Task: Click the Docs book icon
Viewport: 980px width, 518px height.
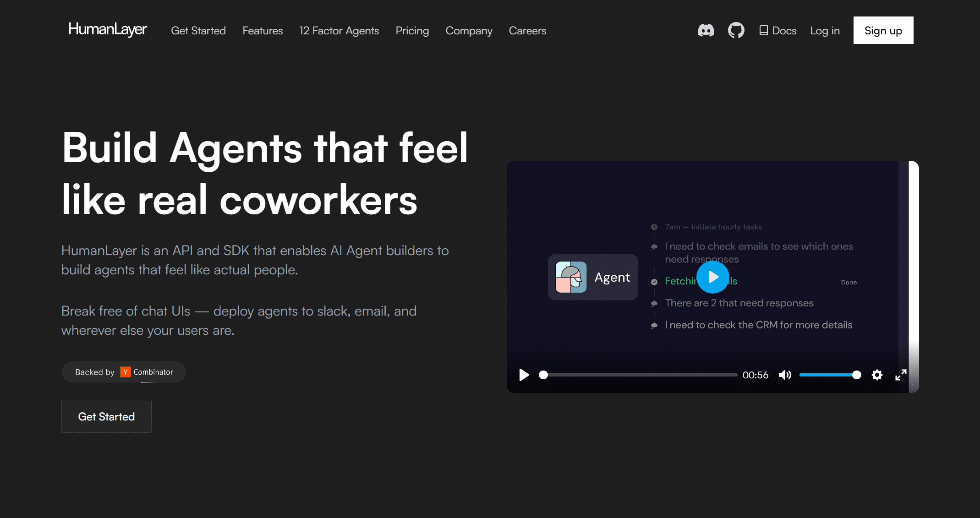Action: coord(763,31)
